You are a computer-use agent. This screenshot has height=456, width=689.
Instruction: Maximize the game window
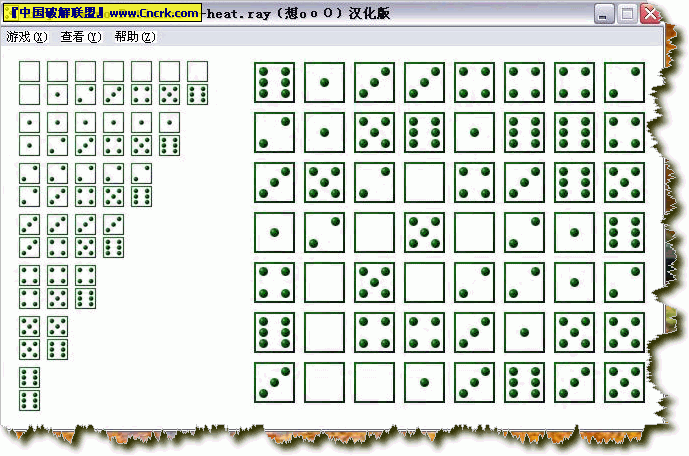[627, 14]
